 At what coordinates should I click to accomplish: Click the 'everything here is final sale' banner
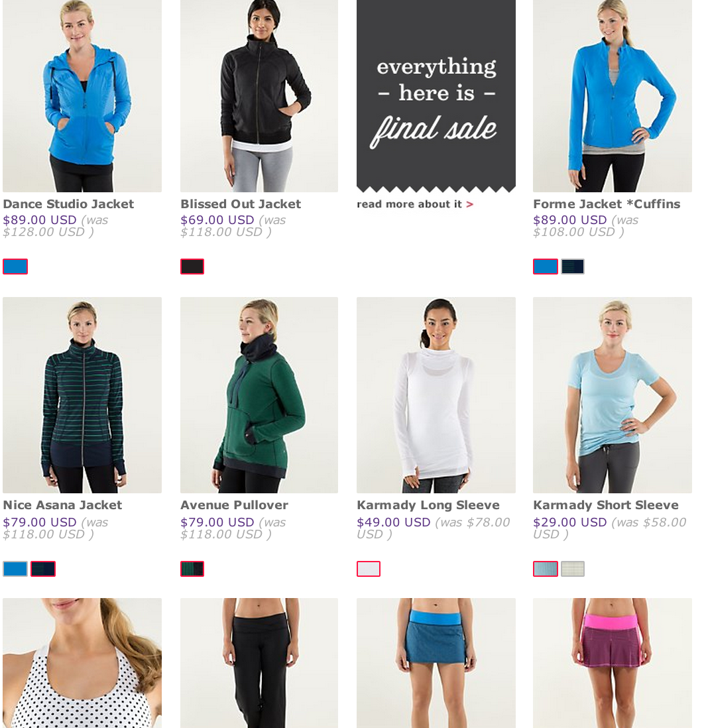click(436, 95)
